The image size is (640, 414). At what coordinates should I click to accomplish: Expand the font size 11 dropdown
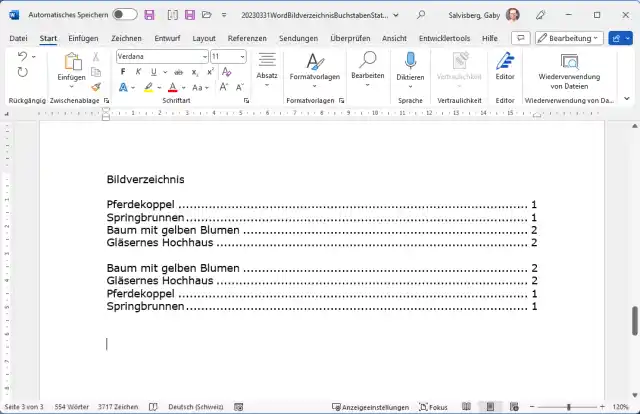click(242, 57)
